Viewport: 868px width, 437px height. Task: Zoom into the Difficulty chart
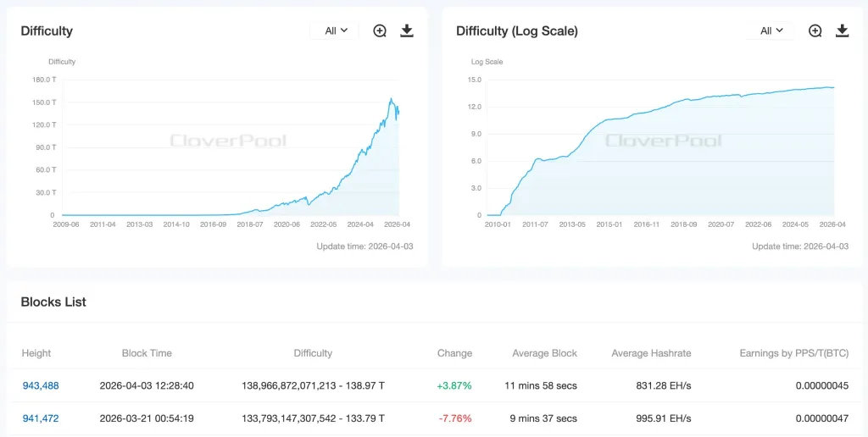[x=380, y=31]
